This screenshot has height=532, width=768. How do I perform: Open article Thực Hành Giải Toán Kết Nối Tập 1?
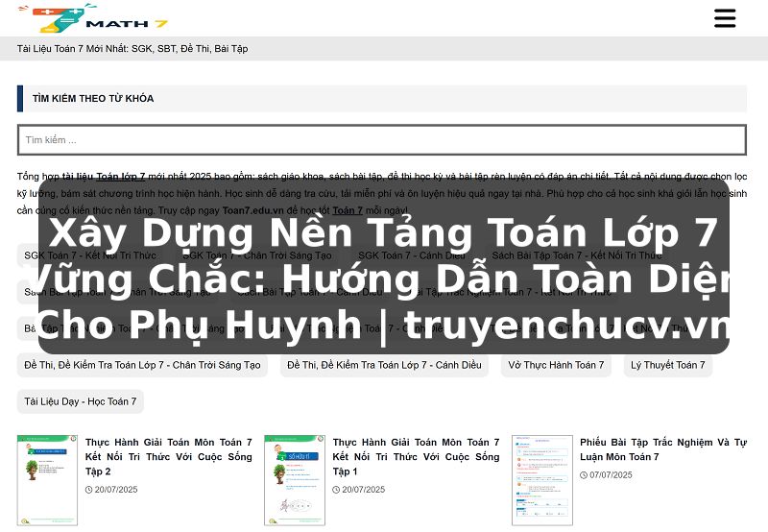click(x=416, y=456)
